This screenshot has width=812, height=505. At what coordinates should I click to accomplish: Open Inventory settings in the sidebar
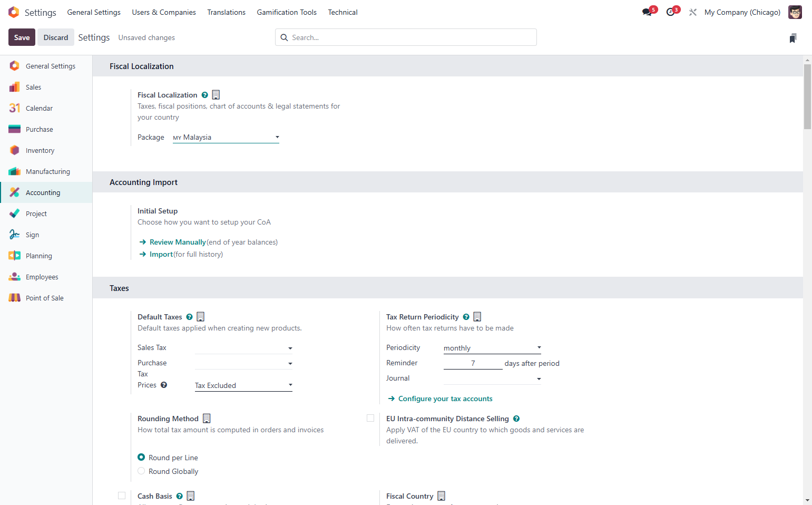(46, 150)
